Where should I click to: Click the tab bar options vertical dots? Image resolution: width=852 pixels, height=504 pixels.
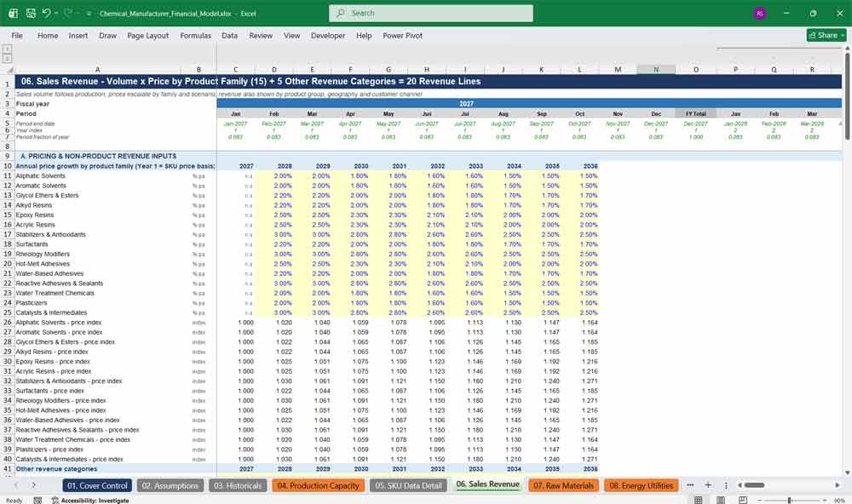[x=726, y=485]
